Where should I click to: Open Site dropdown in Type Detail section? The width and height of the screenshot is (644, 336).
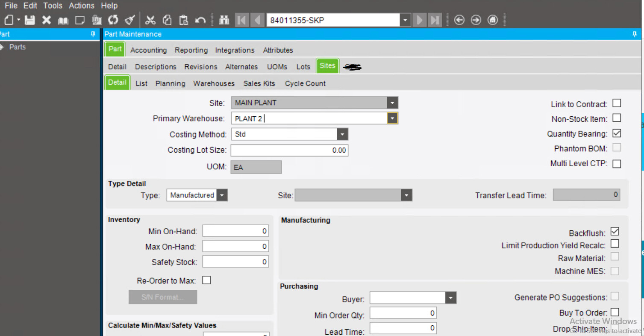(x=406, y=195)
